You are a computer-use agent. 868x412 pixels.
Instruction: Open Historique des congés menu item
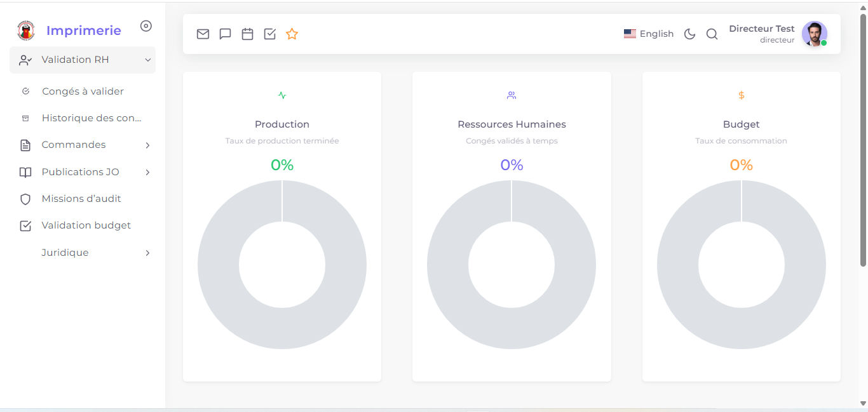point(91,118)
